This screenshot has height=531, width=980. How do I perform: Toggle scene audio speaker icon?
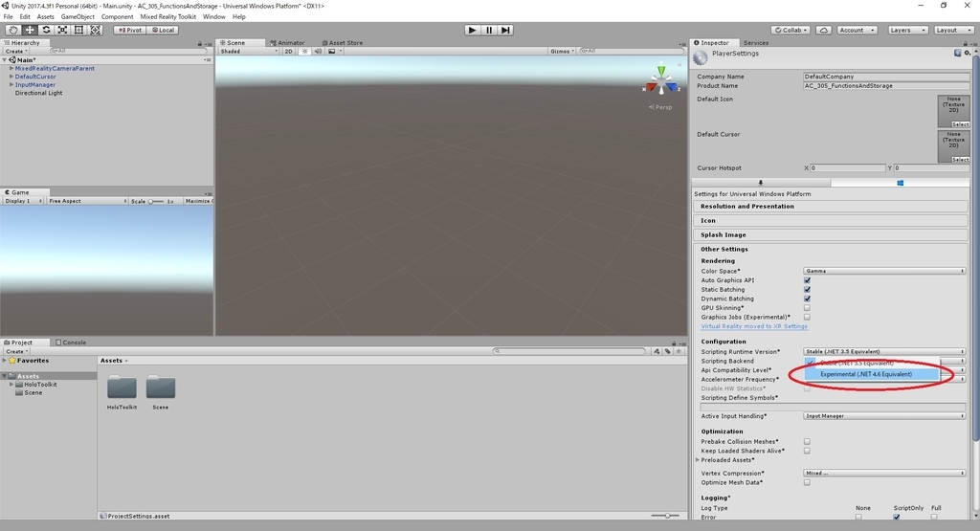click(318, 52)
